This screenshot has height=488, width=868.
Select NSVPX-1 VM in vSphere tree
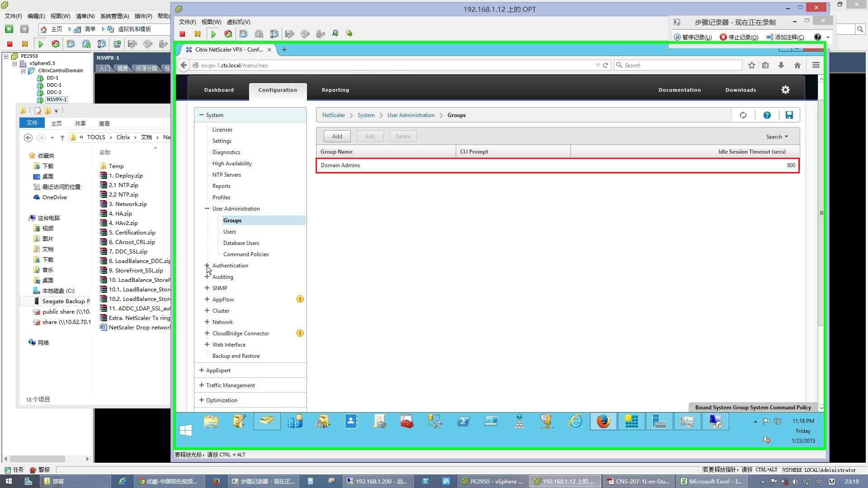coord(57,100)
